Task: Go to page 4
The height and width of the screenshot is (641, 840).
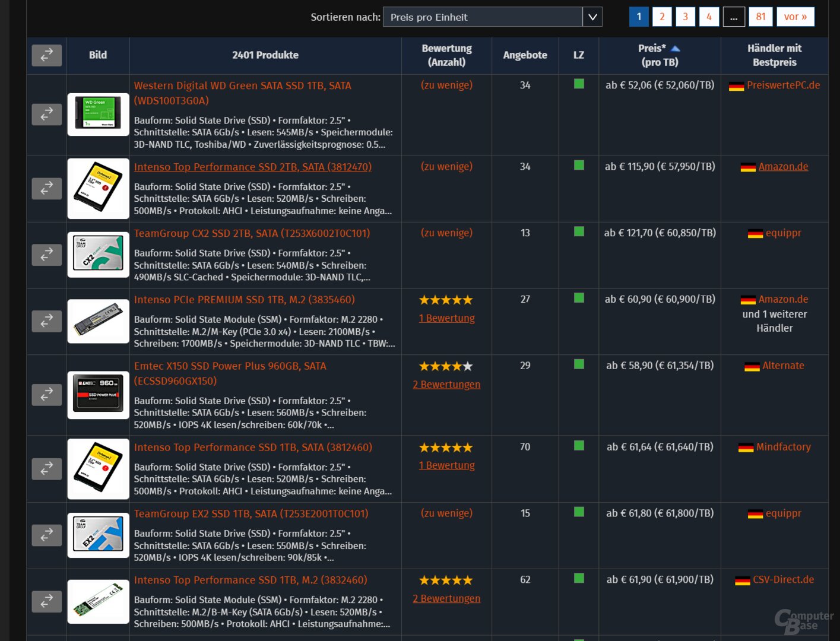Action: 709,17
